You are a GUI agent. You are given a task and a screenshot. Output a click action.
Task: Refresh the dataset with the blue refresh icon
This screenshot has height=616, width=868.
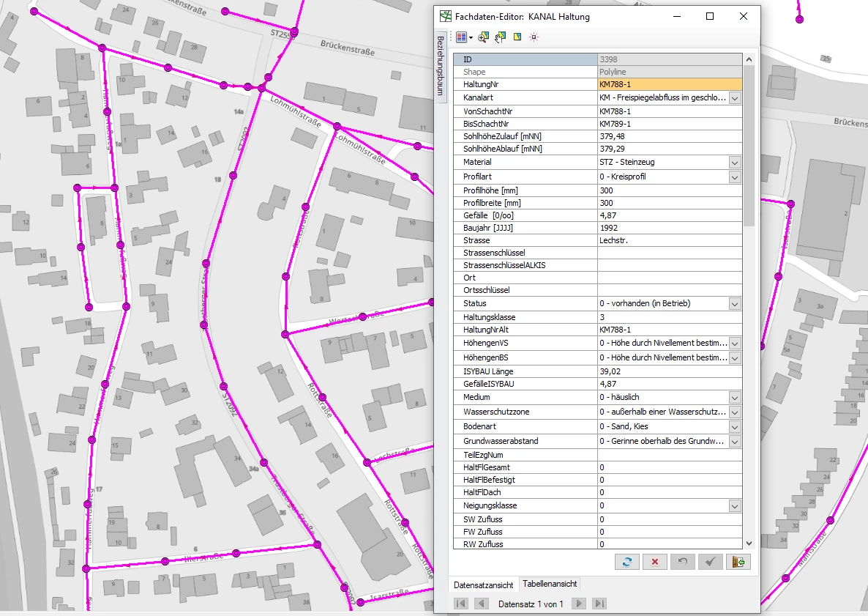click(x=627, y=562)
